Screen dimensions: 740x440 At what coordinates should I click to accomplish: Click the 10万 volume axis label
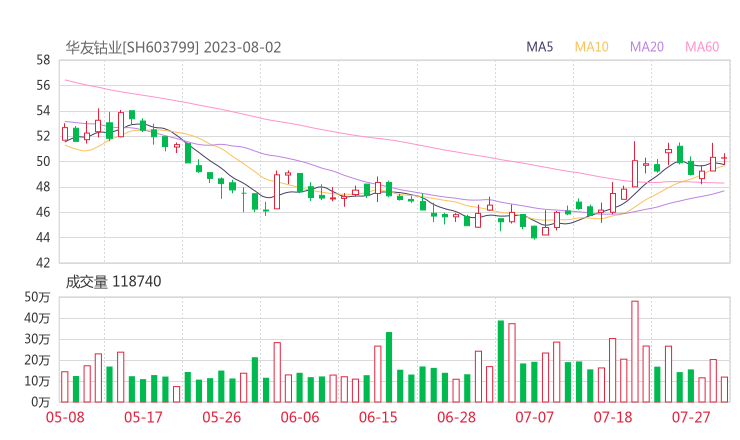pyautogui.click(x=37, y=381)
